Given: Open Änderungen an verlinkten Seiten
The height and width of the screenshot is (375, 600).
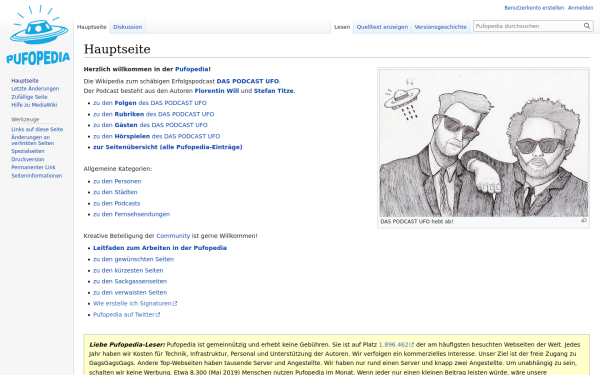Looking at the screenshot, I should click(33, 140).
